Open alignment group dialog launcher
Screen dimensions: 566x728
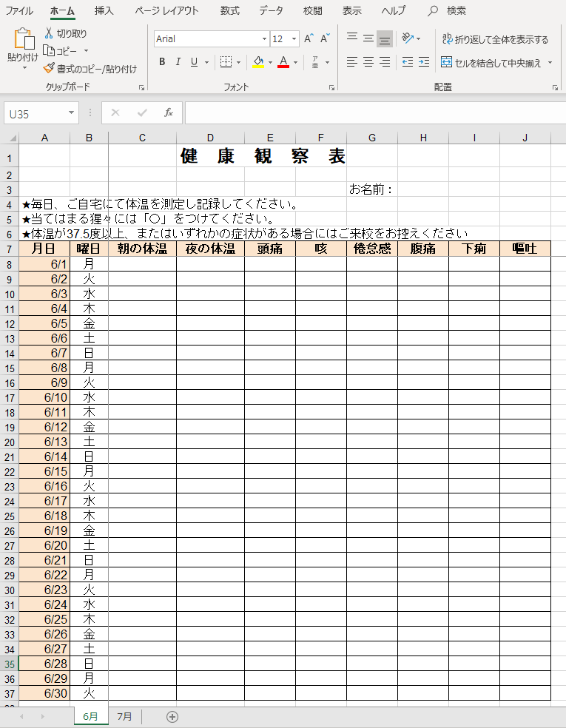[x=555, y=87]
